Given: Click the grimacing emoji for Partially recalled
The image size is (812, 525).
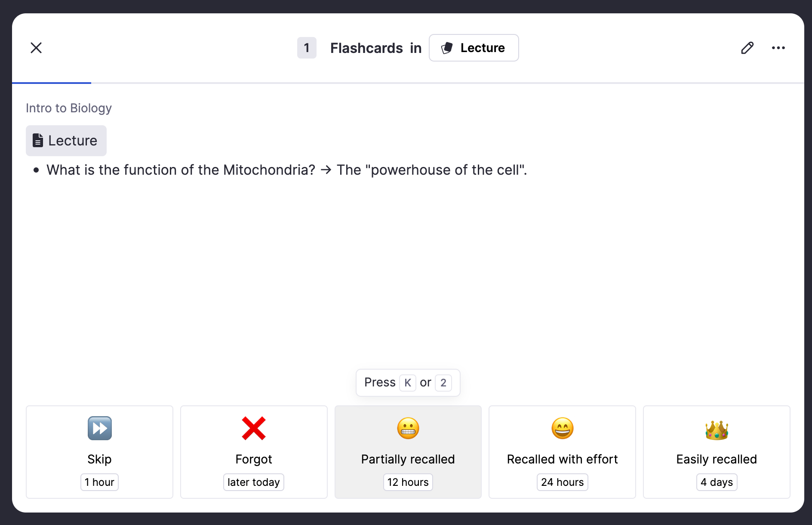Looking at the screenshot, I should point(408,428).
